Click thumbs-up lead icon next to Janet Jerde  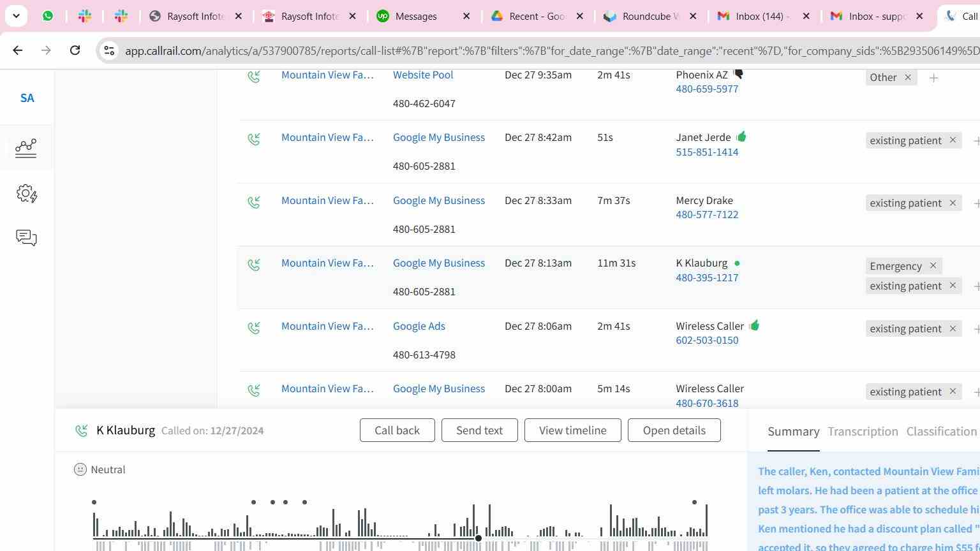click(741, 136)
